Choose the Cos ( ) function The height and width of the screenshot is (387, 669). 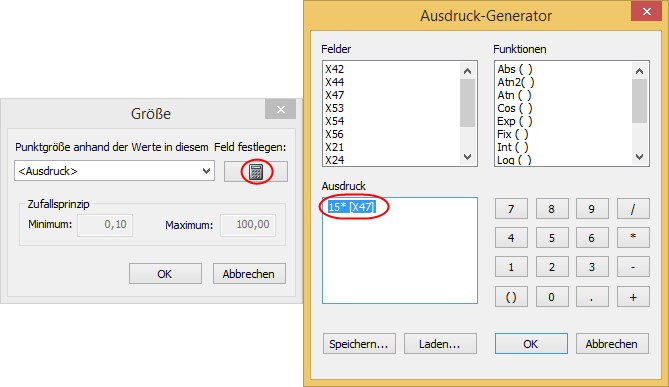[515, 108]
